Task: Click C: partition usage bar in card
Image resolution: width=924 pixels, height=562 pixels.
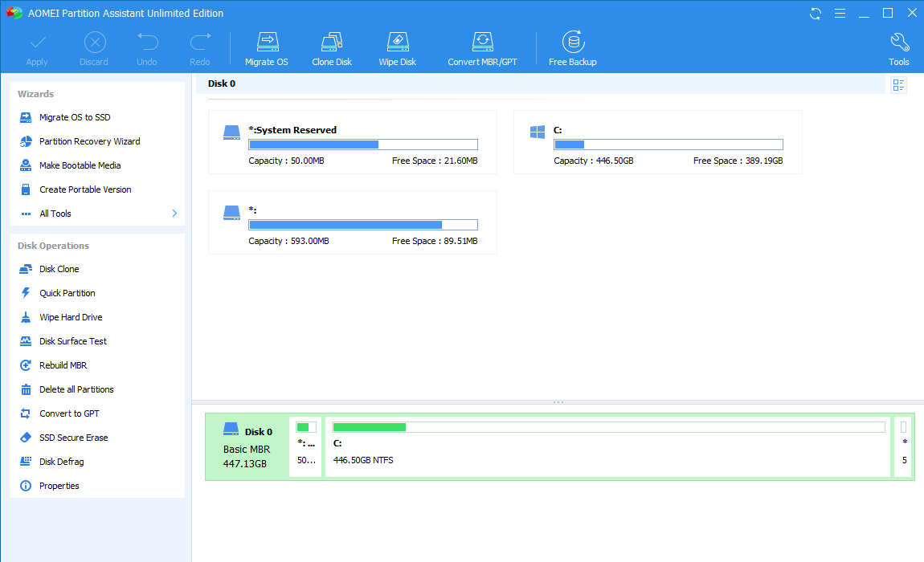Action: click(668, 145)
